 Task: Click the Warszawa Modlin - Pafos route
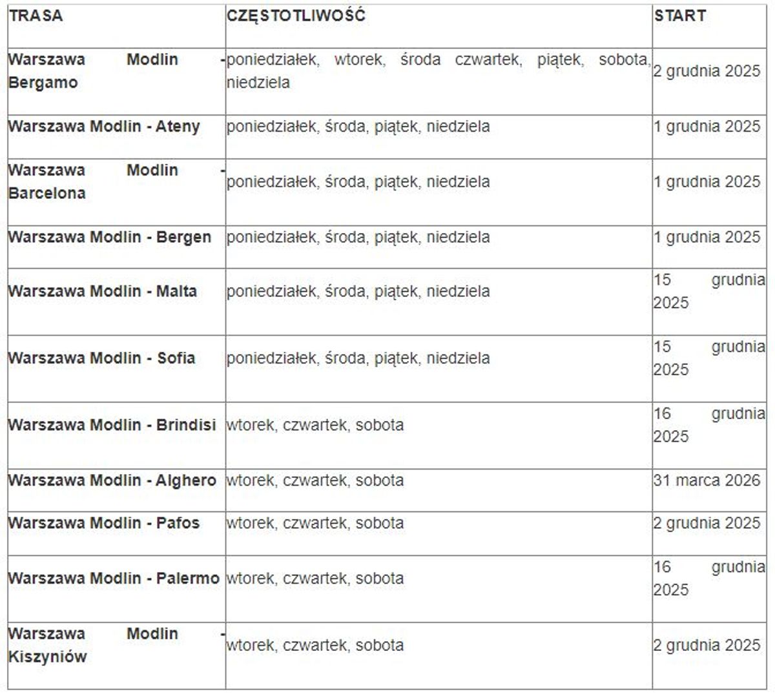click(x=104, y=523)
